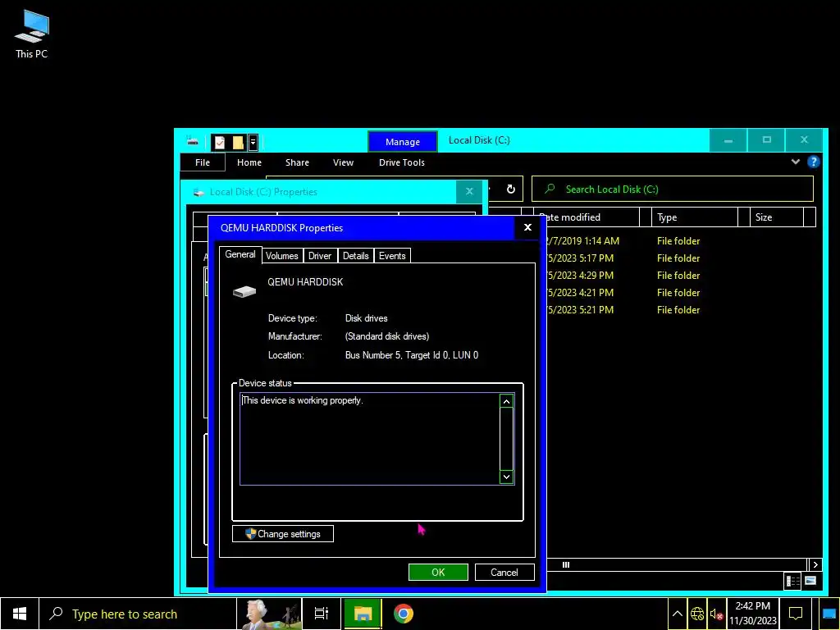840x630 pixels.
Task: Close the Local Disk (C:) Properties window
Action: point(469,191)
